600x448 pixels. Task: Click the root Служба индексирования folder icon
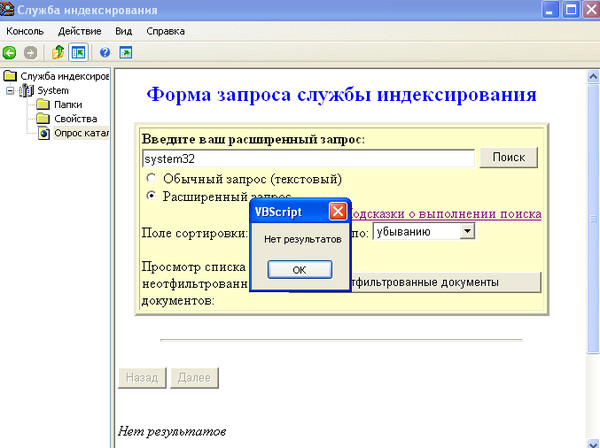coord(10,76)
